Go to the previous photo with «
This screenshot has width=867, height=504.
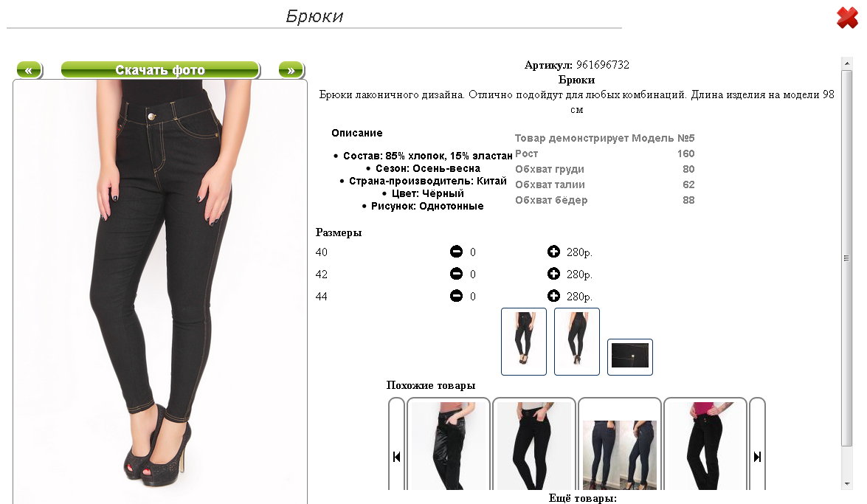30,69
